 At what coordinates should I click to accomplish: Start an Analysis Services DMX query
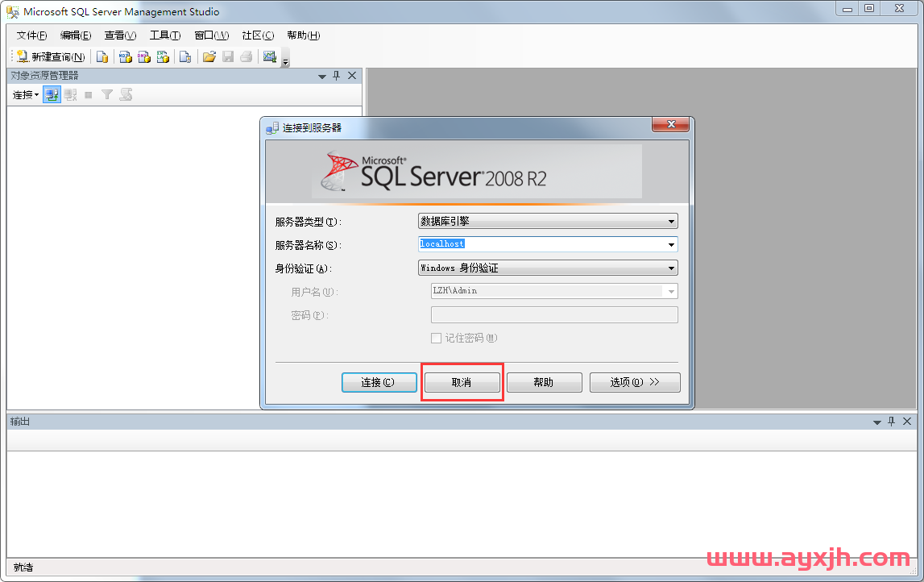[x=143, y=56]
